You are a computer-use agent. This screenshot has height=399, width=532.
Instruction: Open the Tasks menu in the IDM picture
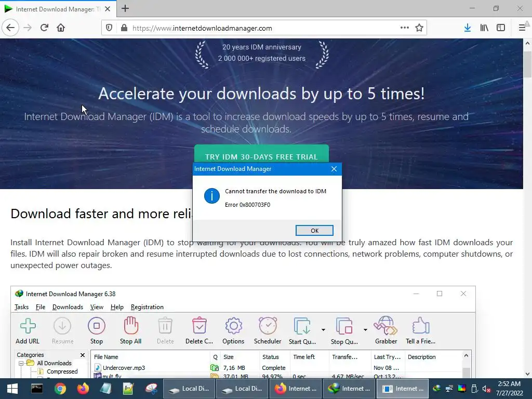[21, 307]
